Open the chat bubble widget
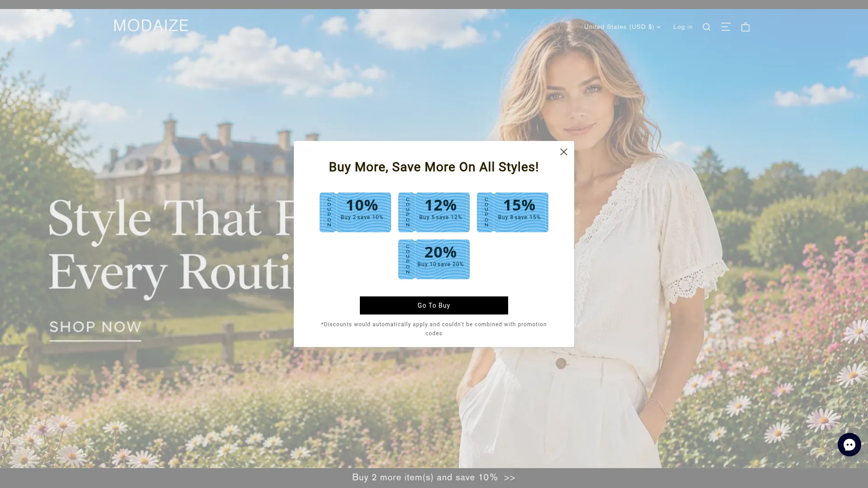Viewport: 868px width, 488px height. 849,445
